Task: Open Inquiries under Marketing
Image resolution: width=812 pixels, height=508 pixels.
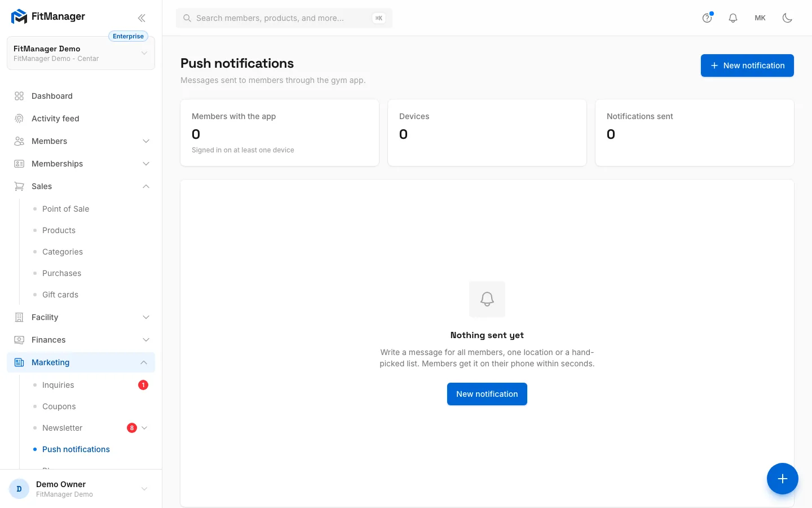Action: (58, 385)
